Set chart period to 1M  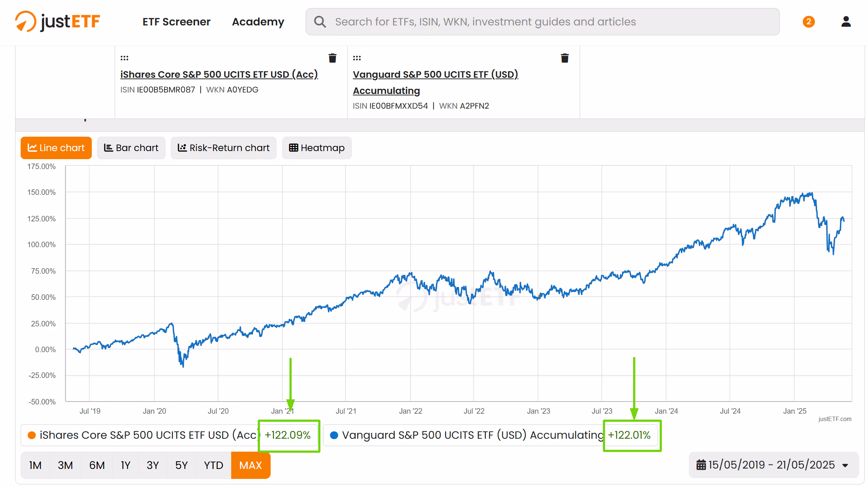tap(35, 465)
